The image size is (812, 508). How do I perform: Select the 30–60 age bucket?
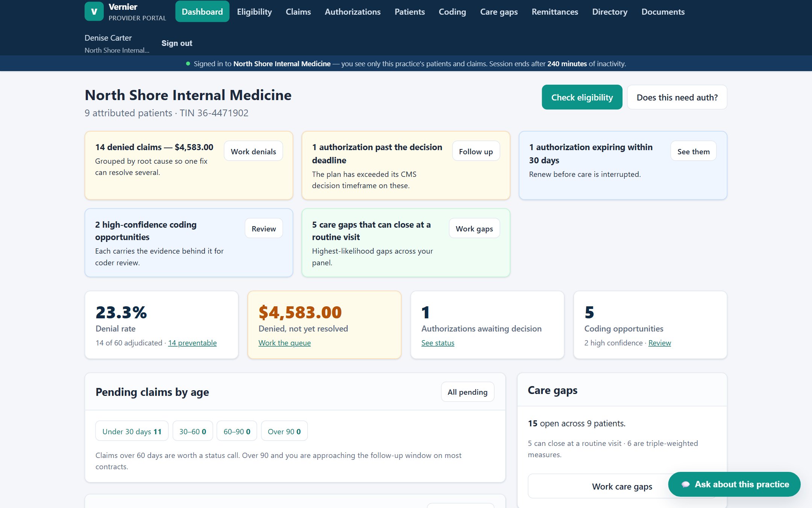point(193,431)
